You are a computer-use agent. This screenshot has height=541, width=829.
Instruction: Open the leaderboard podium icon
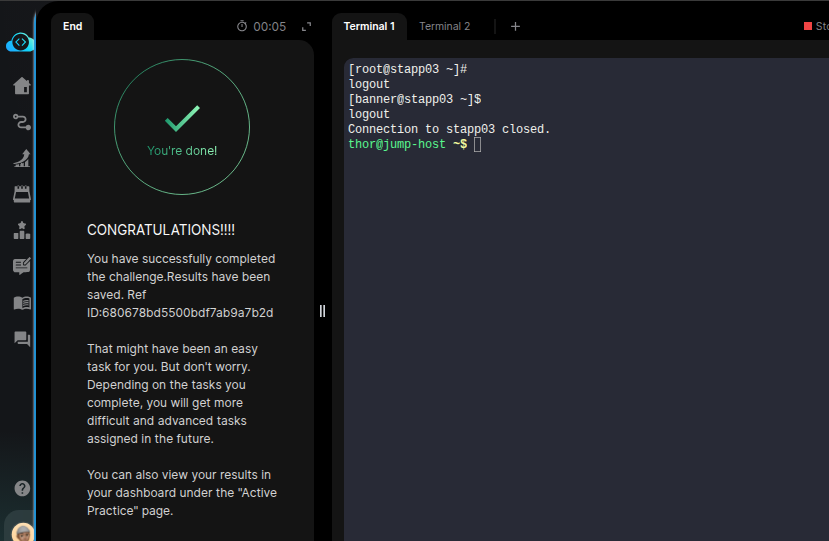point(21,230)
